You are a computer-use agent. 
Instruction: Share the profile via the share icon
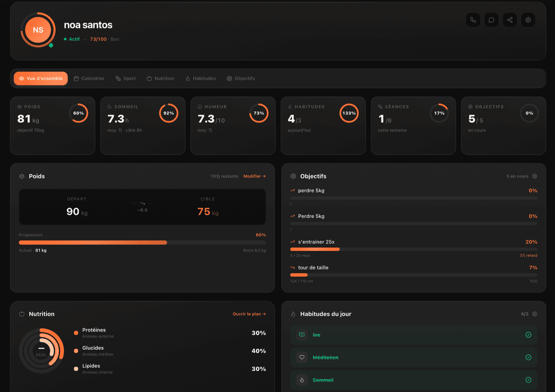[510, 20]
